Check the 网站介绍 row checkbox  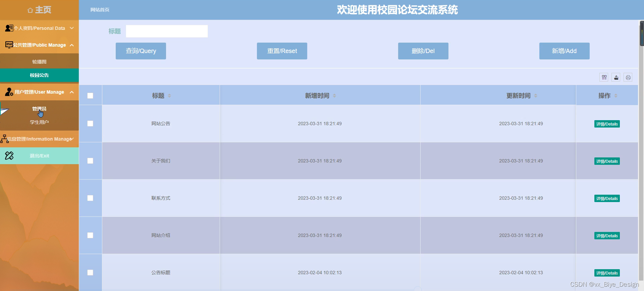tap(90, 235)
